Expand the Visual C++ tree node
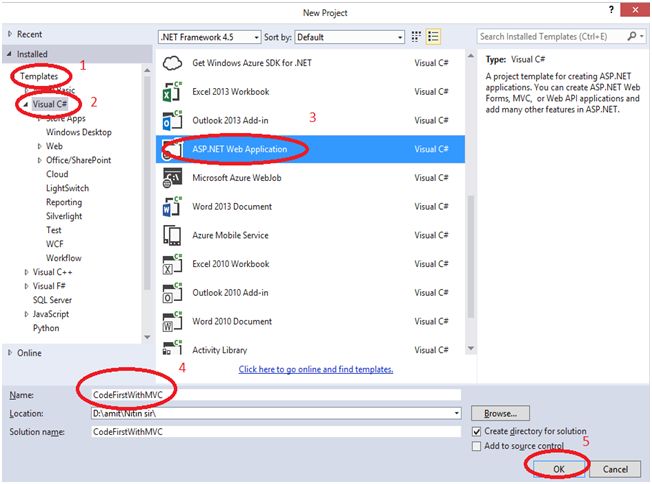Viewport: 652px width, 484px height. pos(27,272)
